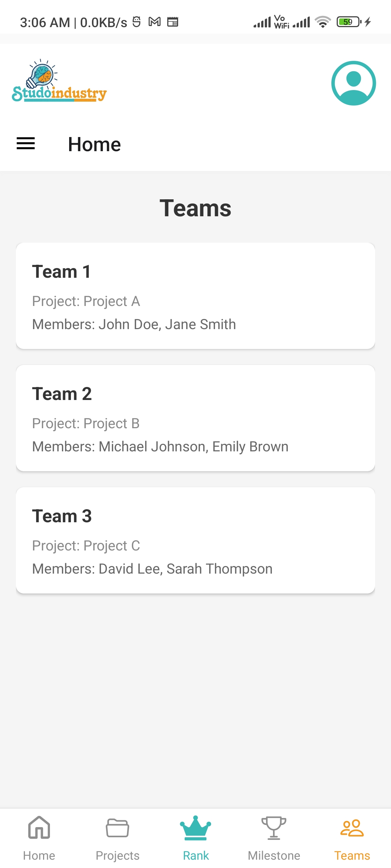Select the Project C label

[86, 546]
